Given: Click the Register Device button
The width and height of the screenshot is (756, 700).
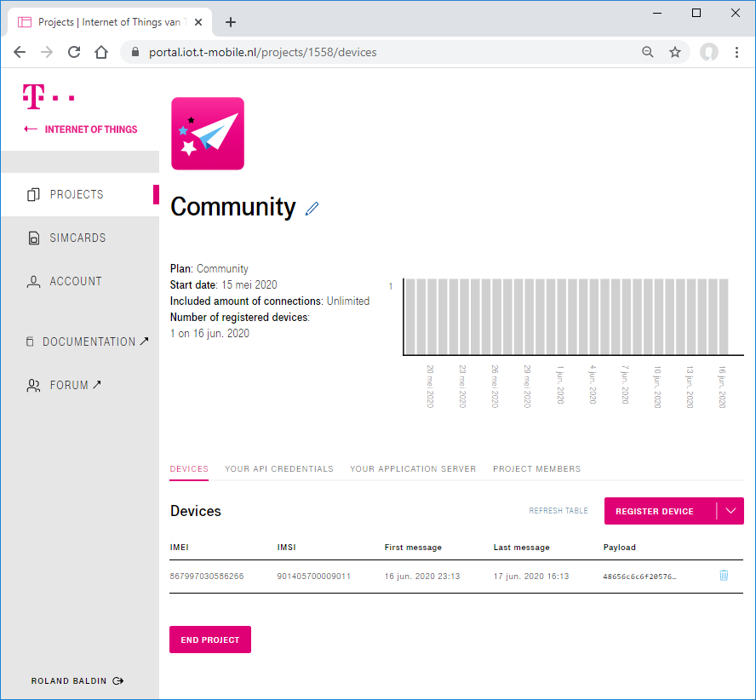Looking at the screenshot, I should (x=655, y=511).
